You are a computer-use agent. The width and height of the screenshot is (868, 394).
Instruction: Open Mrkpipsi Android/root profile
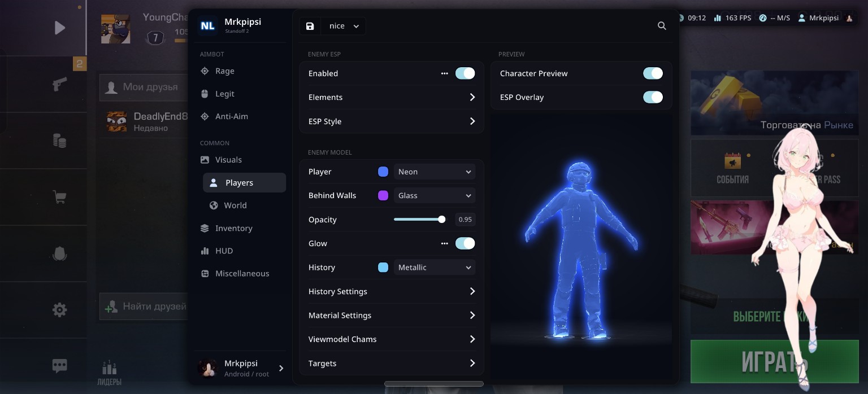240,368
